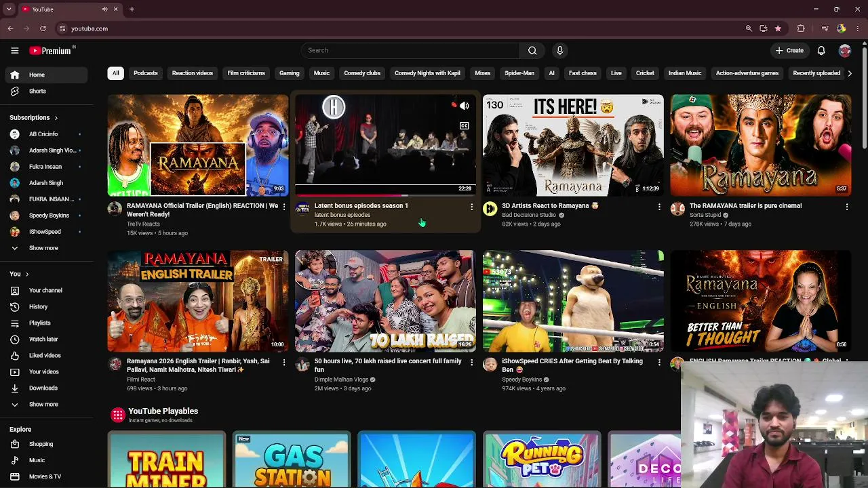868x488 pixels.
Task: Open the Subscriptions section chevron
Action: click(x=56, y=118)
